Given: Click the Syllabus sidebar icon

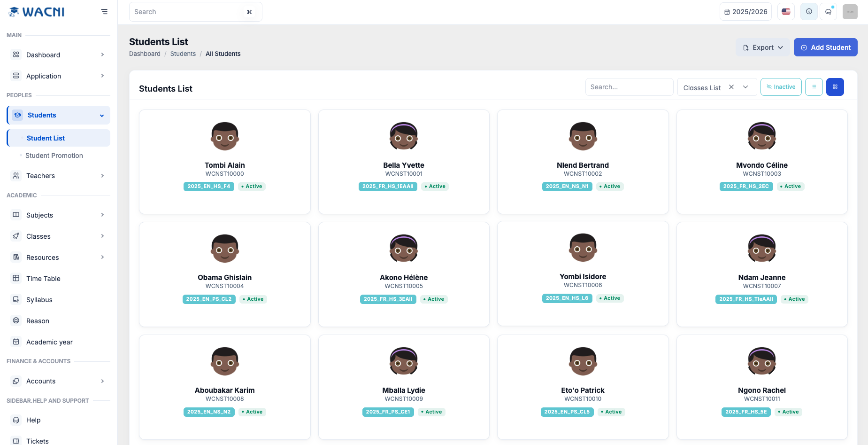Looking at the screenshot, I should tap(16, 299).
